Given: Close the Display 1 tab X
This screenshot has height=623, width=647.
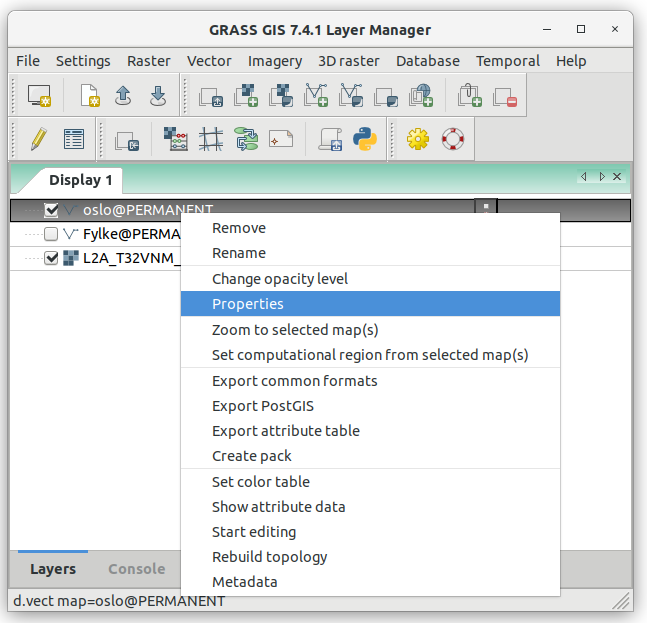Looking at the screenshot, I should click(617, 177).
